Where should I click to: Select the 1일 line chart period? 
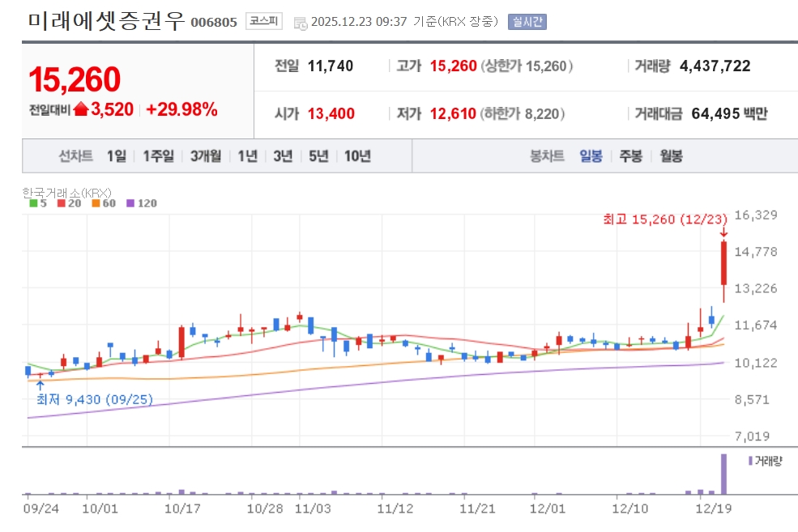(116, 155)
